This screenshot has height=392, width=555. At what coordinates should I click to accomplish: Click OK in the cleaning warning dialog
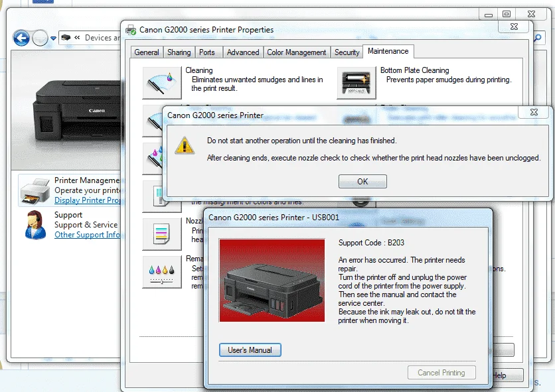click(x=362, y=182)
